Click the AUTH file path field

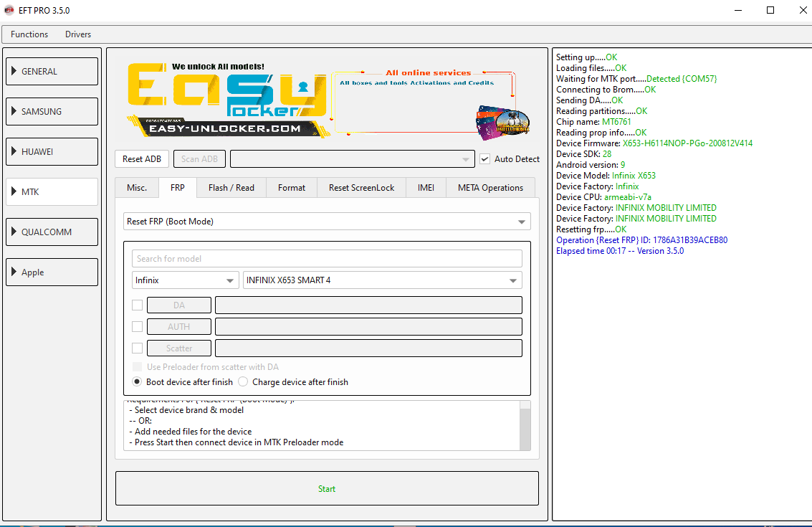coord(368,327)
